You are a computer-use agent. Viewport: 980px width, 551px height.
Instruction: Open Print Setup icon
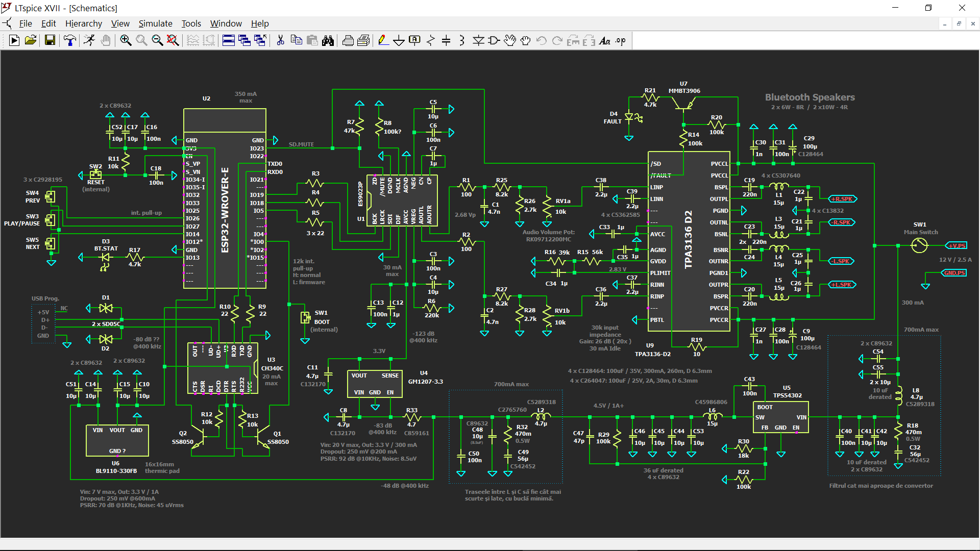[x=364, y=40]
